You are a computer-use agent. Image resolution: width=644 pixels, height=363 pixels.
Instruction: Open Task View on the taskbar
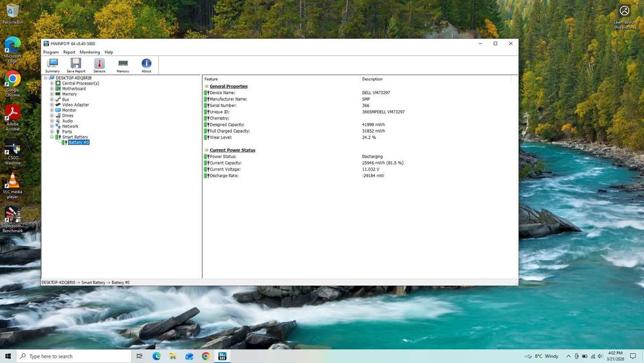[140, 356]
